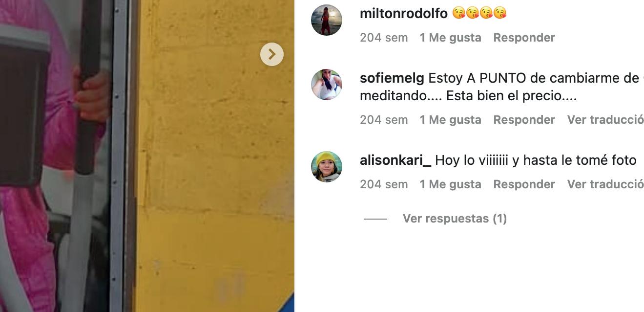Open miltonrodolfo username link
The image size is (644, 312).
[x=404, y=13]
